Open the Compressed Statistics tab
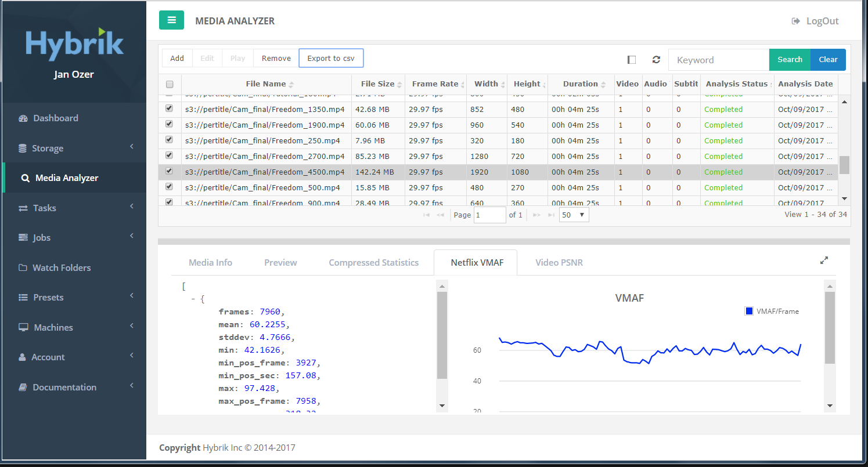The width and height of the screenshot is (868, 467). [x=373, y=263]
